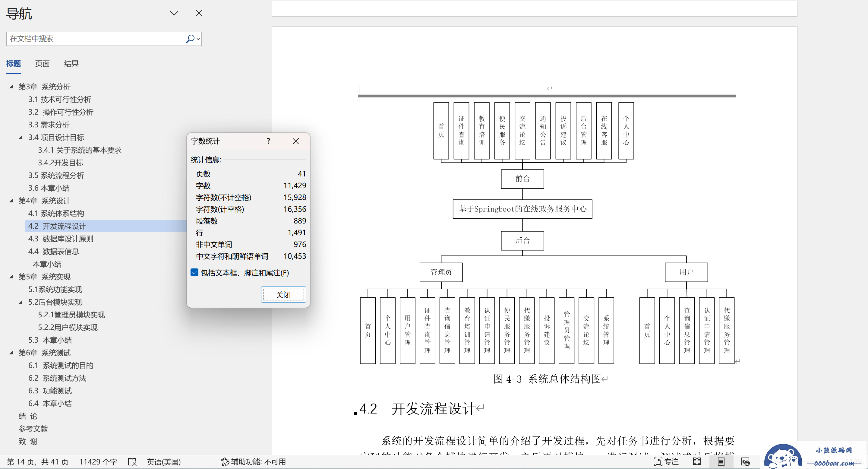Click the 管理员 box in diagram

(441, 272)
